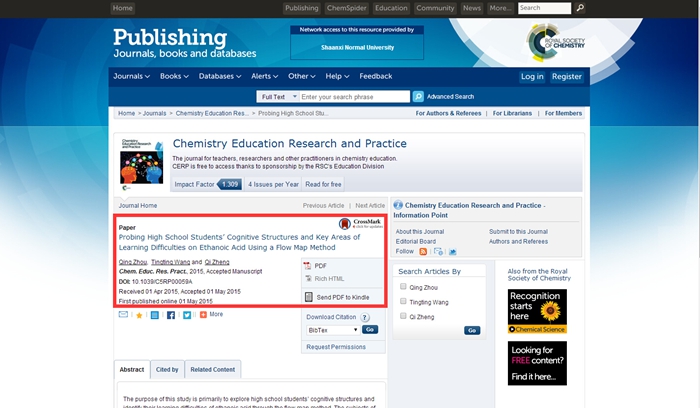The image size is (700, 408).
Task: Share the article on Twitter
Action: point(187,315)
